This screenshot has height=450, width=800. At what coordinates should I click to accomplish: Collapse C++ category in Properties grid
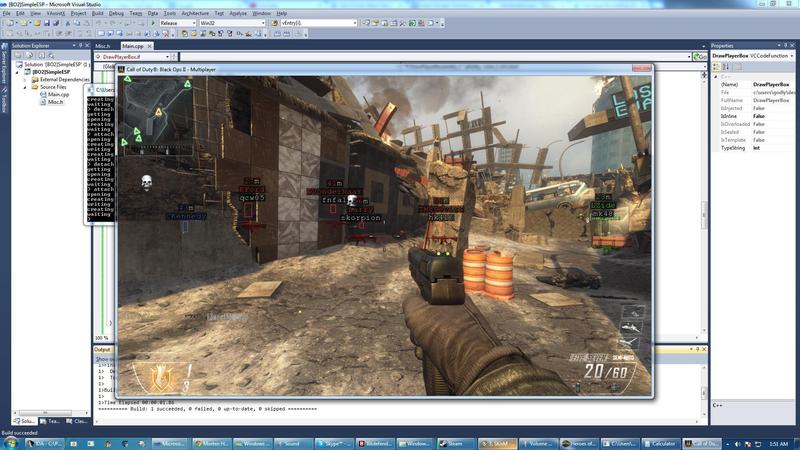(x=716, y=77)
